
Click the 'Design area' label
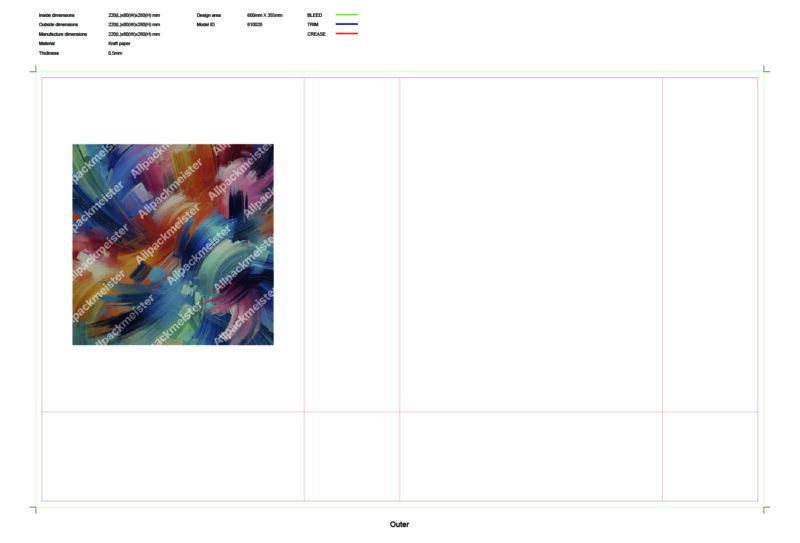tap(209, 15)
